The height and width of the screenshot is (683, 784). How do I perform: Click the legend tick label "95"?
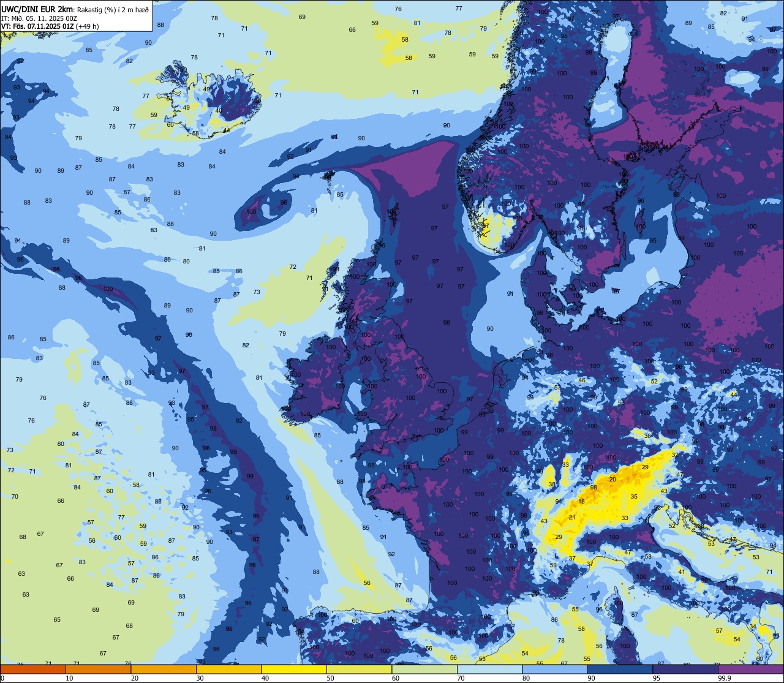[x=657, y=678]
